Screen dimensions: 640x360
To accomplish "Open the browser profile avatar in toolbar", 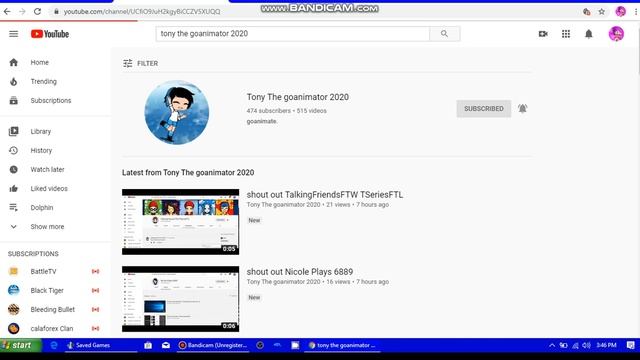I will click(621, 11).
